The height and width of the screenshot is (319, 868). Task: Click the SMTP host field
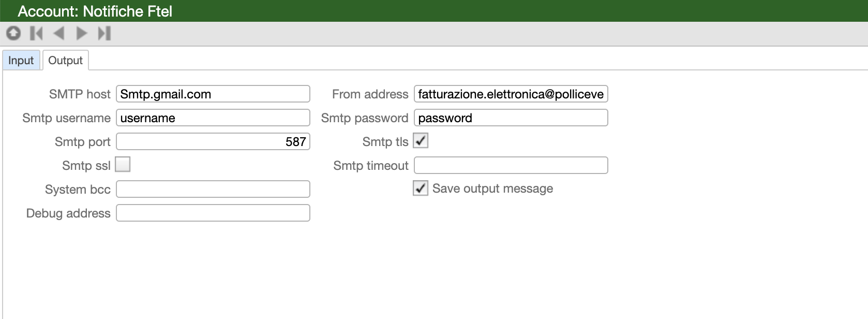pyautogui.click(x=213, y=94)
